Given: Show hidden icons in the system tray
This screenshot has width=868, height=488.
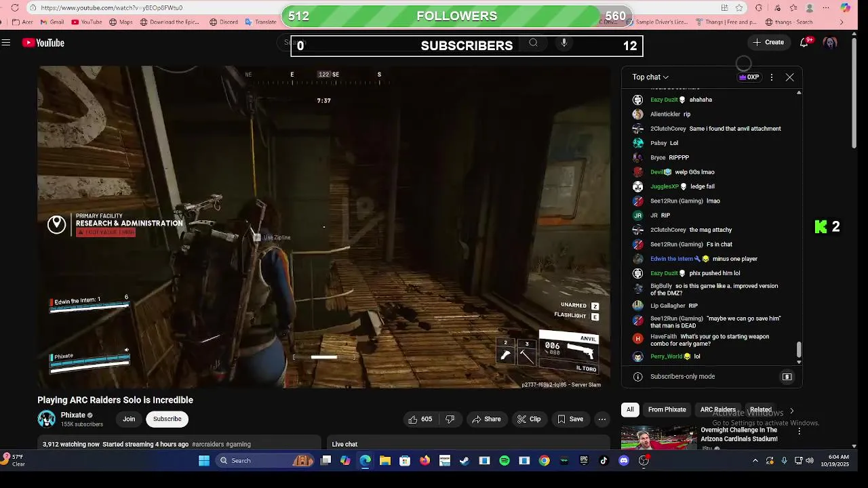Looking at the screenshot, I should 755,461.
